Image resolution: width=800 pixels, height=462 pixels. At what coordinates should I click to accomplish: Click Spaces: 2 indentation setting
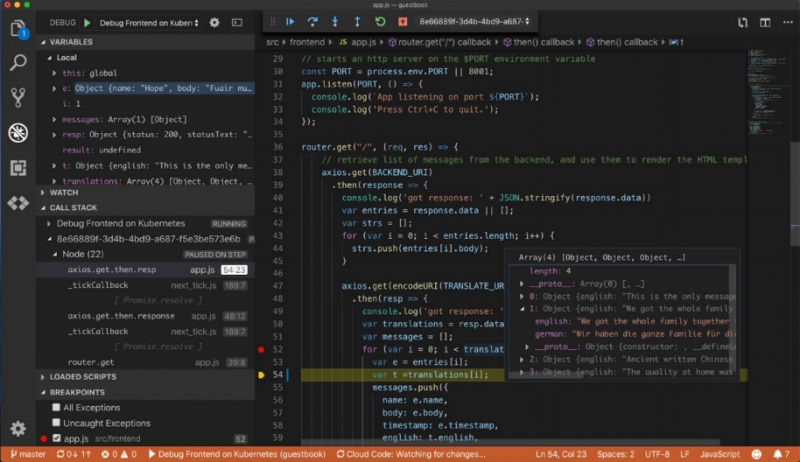pyautogui.click(x=615, y=454)
